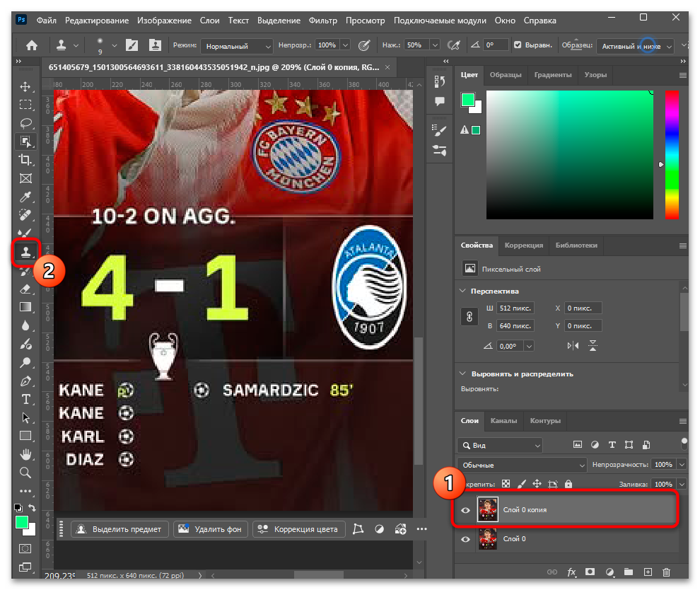Select the Zoom tool

(x=25, y=473)
